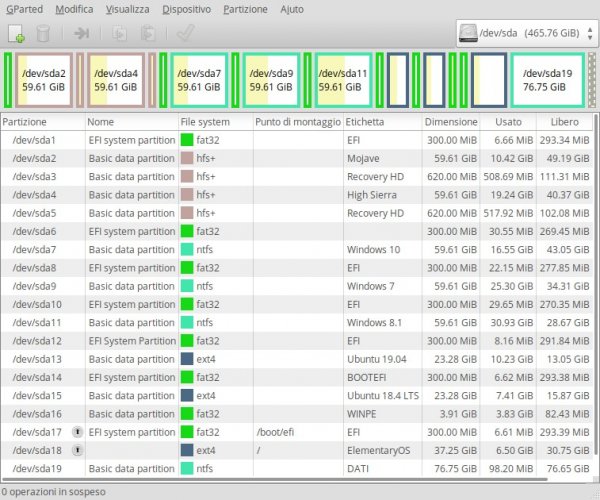Select /dev/sda11 block in disk map
This screenshot has height=500, width=600.
[343, 80]
